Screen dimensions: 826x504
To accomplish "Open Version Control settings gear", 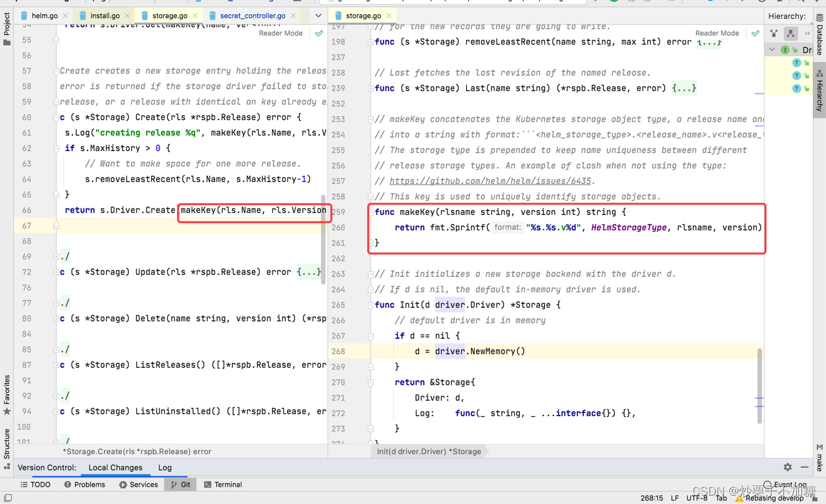I will (787, 467).
